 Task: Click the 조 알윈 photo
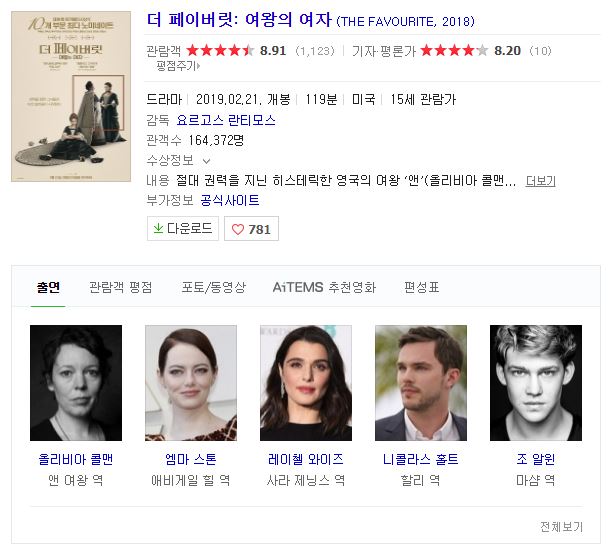[x=536, y=383]
